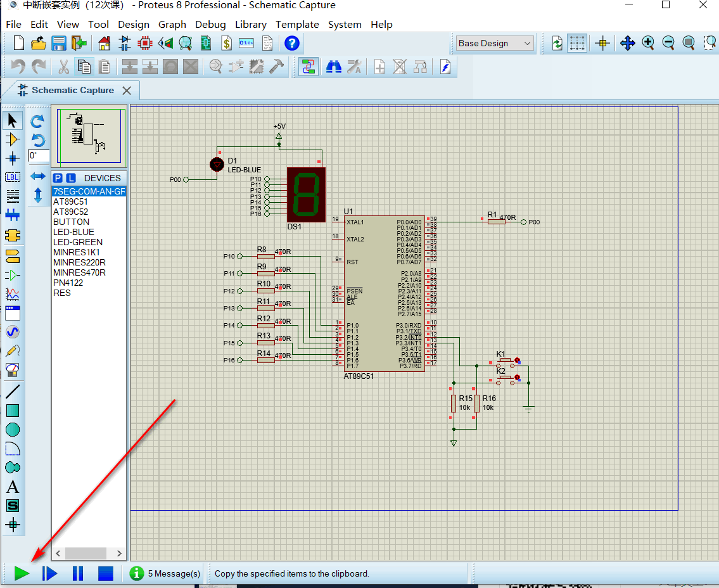Click the X-Mirror horizontal flip icon
This screenshot has width=719, height=588.
(x=37, y=176)
